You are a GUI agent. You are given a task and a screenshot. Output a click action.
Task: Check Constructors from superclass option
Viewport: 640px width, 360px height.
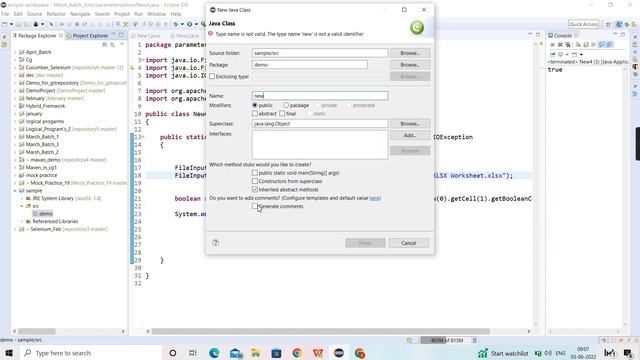coord(255,181)
